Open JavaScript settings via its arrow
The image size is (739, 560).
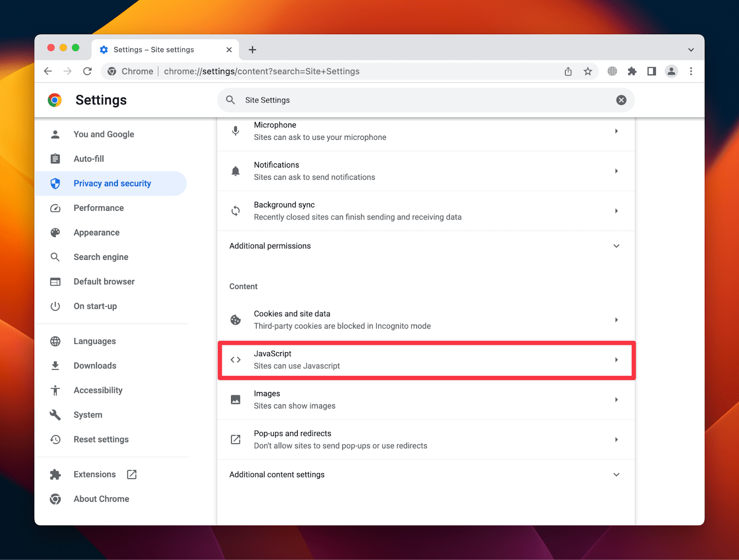(x=617, y=360)
